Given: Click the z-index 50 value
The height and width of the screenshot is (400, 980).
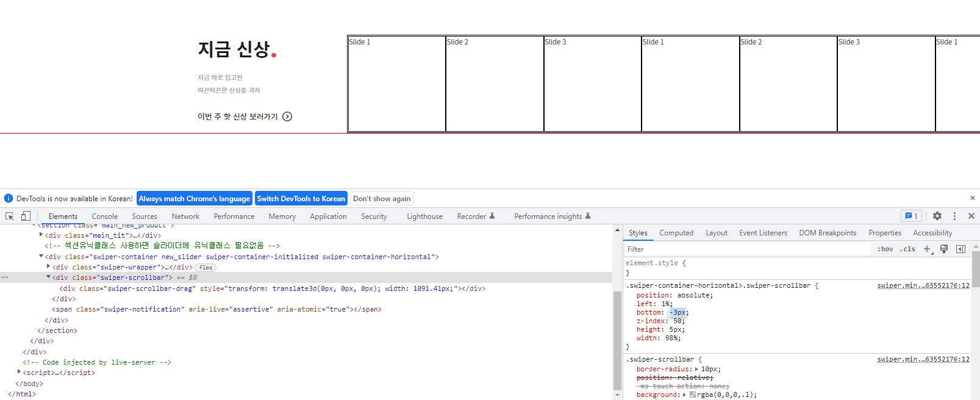Looking at the screenshot, I should coord(679,321).
